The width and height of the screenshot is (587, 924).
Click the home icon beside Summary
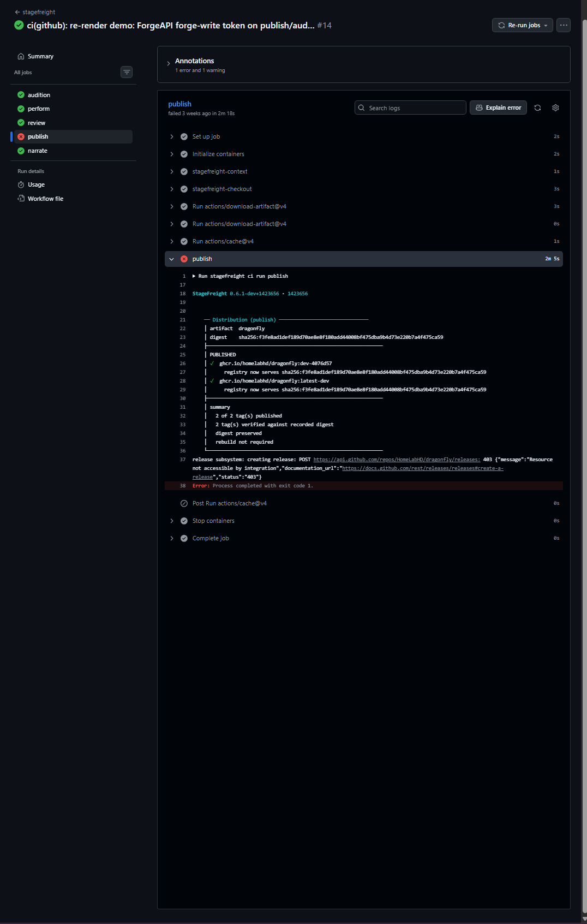click(21, 56)
